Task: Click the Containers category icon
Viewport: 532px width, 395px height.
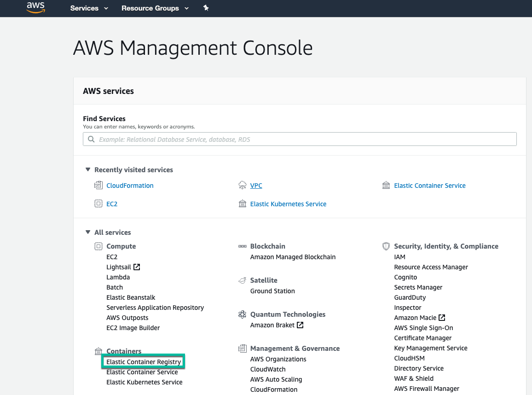Action: point(98,350)
